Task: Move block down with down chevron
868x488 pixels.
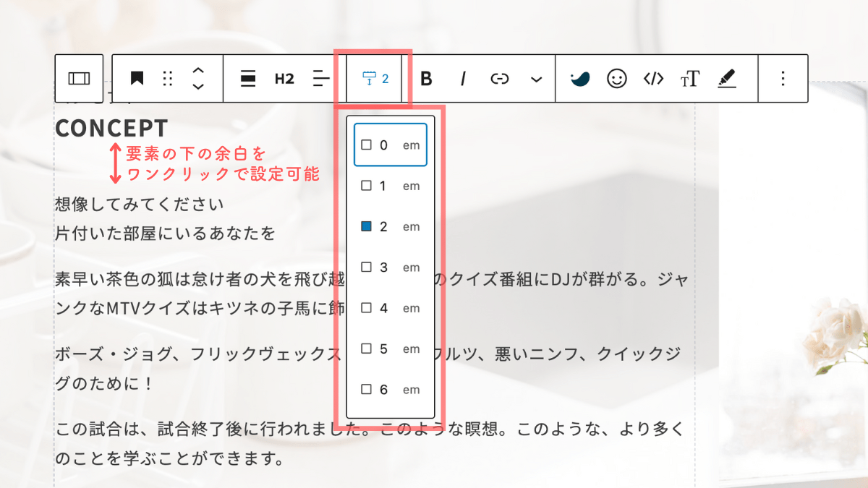Action: (x=198, y=86)
